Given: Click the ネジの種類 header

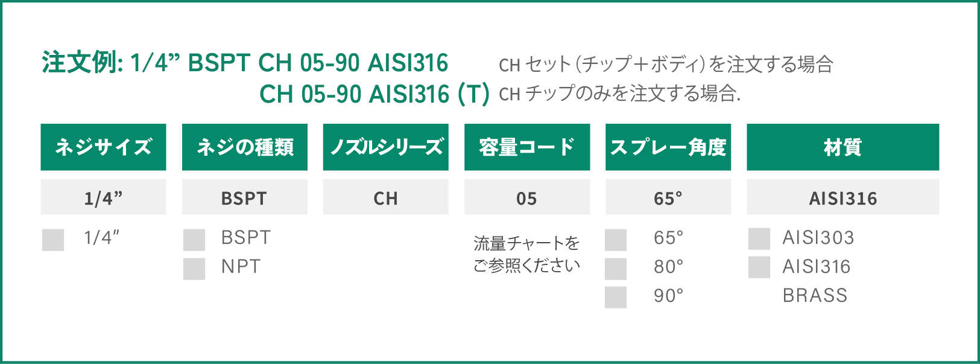Looking at the screenshot, I should tap(245, 147).
